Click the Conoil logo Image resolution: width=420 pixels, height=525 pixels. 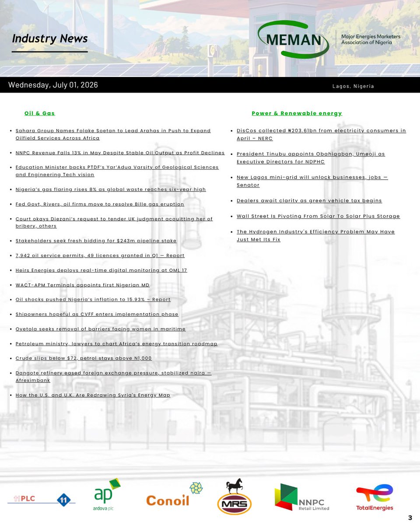174,495
